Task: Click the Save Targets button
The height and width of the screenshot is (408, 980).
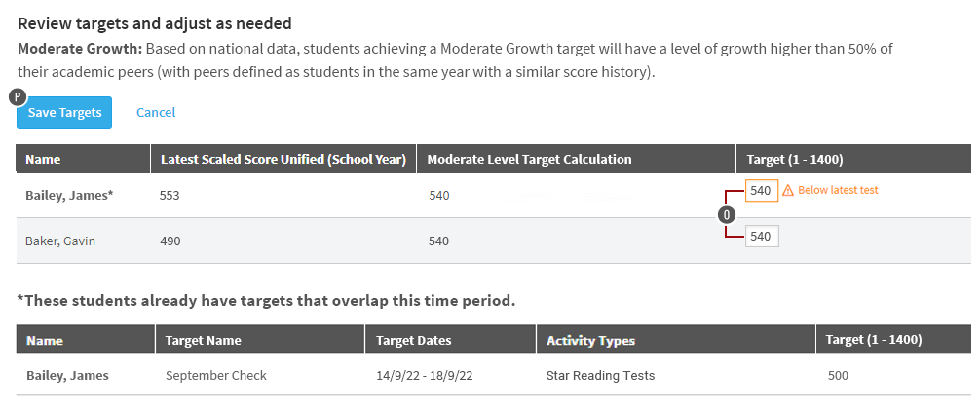Action: point(64,112)
